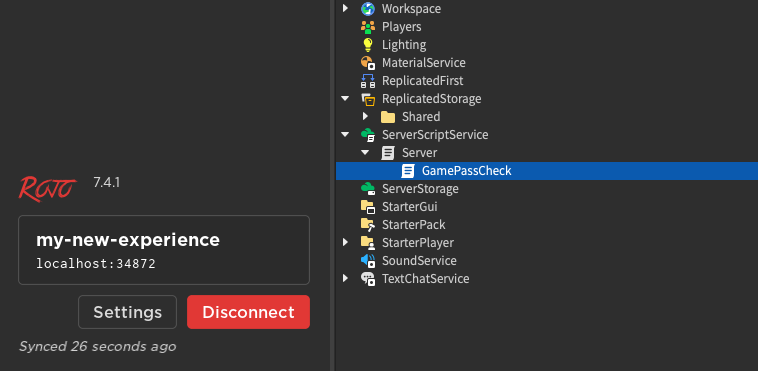Click the ReplicatedFirst icon
The width and height of the screenshot is (758, 371).
[368, 80]
